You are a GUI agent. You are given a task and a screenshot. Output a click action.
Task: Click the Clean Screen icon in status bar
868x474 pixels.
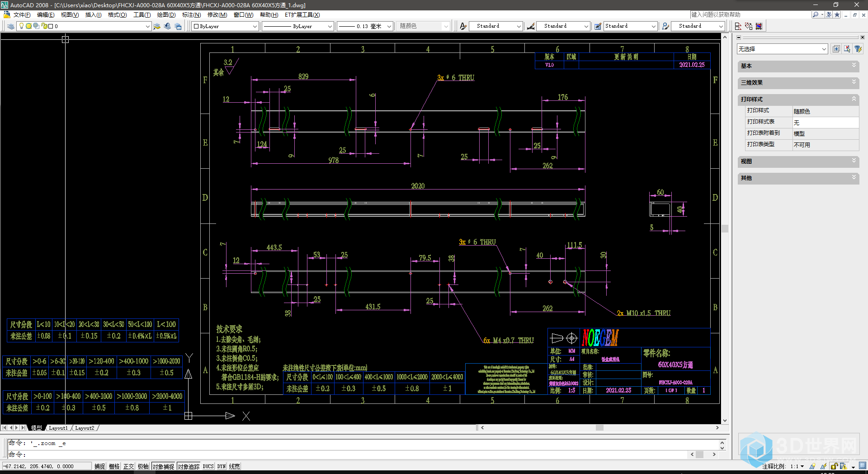pos(863,466)
